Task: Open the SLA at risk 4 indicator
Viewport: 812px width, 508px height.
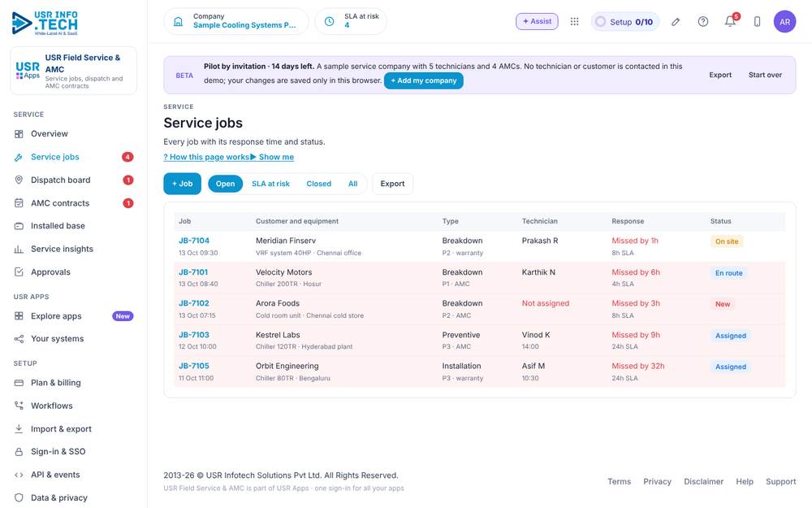Action: [x=351, y=21]
